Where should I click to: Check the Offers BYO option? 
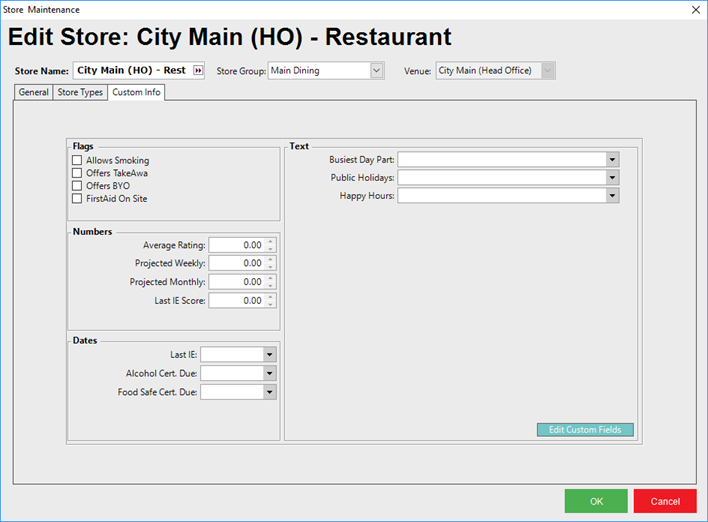click(x=77, y=186)
